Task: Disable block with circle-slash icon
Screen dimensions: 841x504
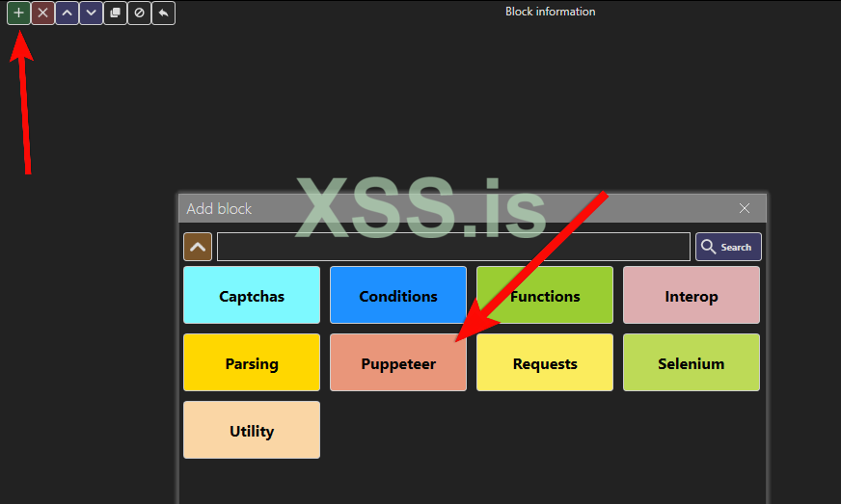Action: tap(140, 13)
